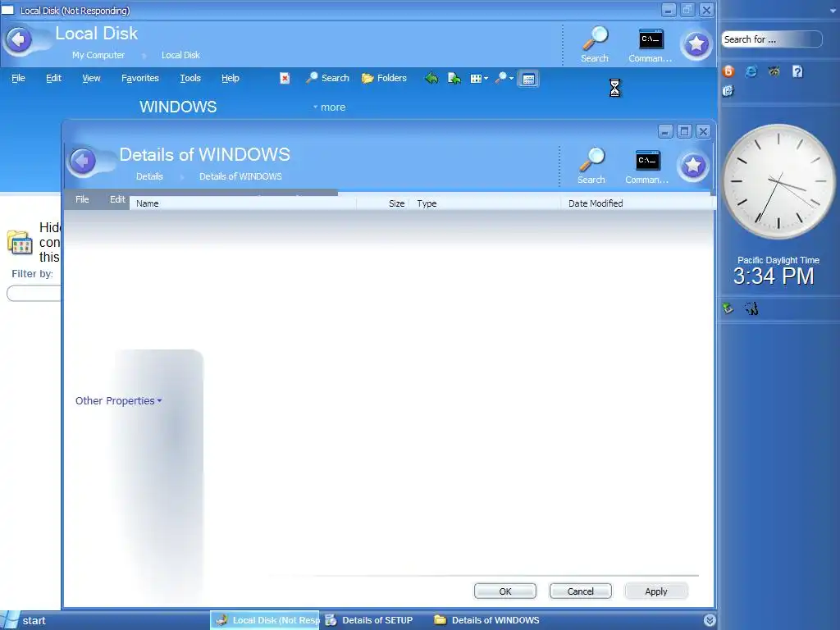The width and height of the screenshot is (840, 630).
Task: Click Search magnifier in Details of WINDOWS
Action: 591,166
